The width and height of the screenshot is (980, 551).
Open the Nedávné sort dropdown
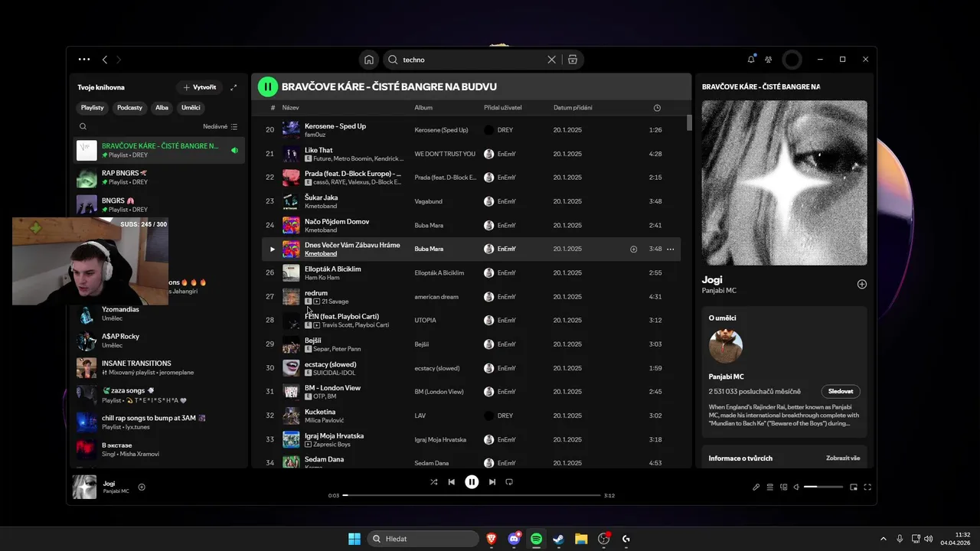(220, 126)
